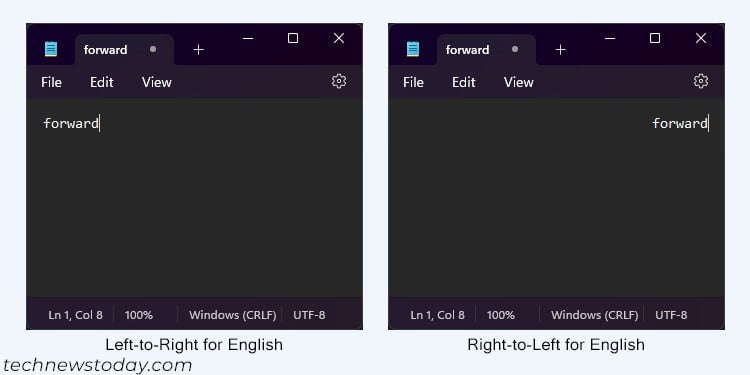Viewport: 750px width, 375px height.
Task: Open File menu in left Notepad
Action: click(51, 82)
